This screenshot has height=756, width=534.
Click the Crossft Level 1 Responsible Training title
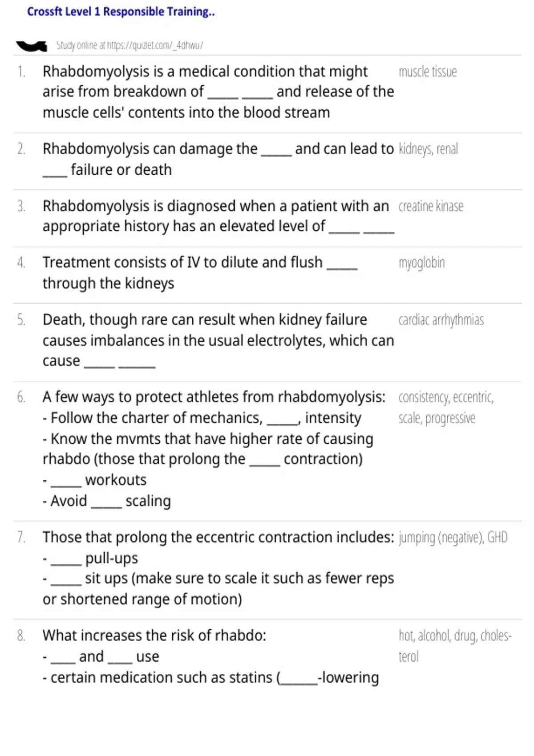point(121,12)
